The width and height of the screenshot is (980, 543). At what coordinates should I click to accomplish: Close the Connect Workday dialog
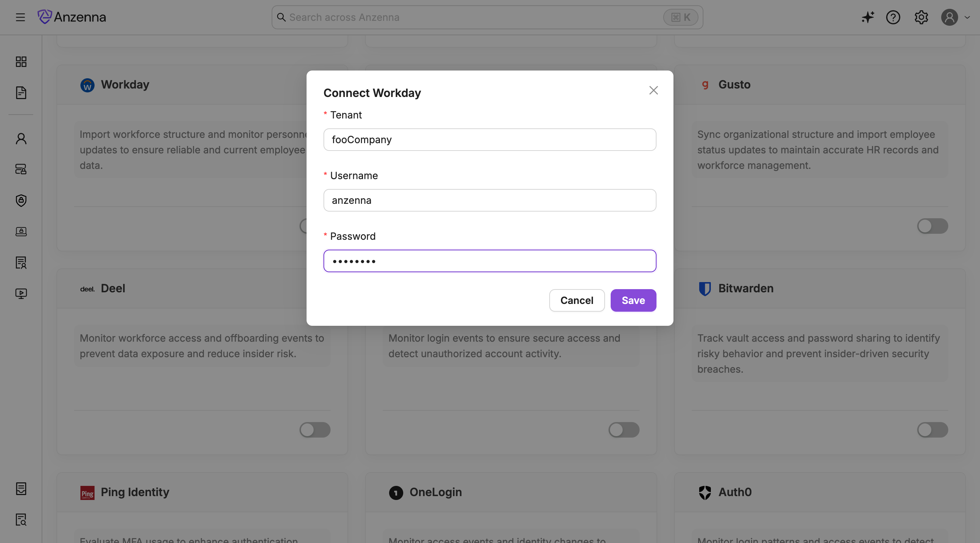pyautogui.click(x=653, y=91)
